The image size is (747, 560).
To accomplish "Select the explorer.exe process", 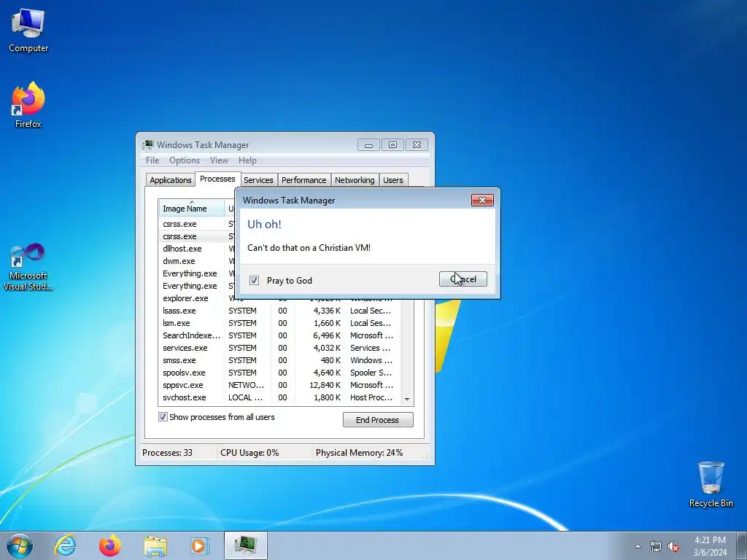I will (x=185, y=298).
